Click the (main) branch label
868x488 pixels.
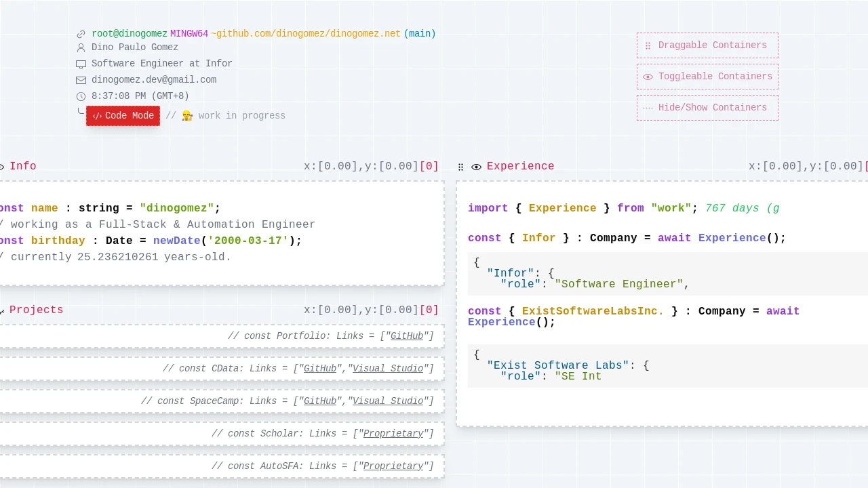click(420, 34)
